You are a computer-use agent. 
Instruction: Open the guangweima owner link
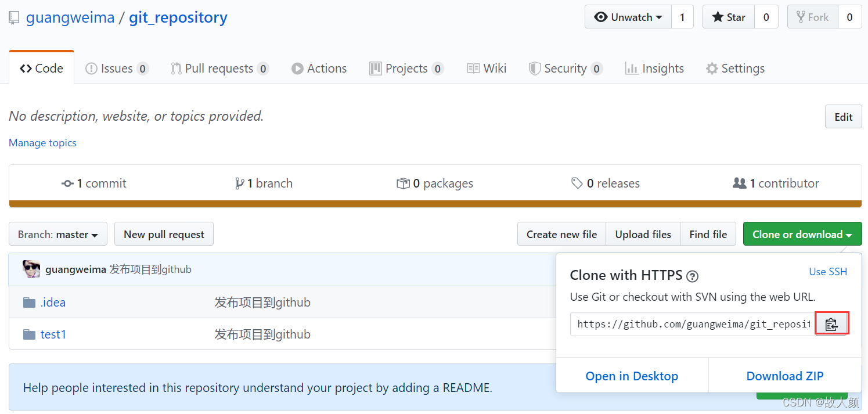click(x=70, y=17)
